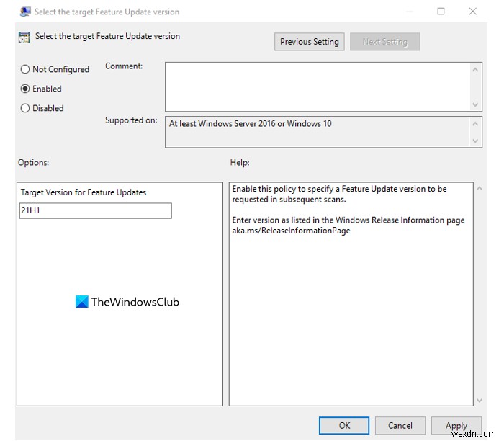Click the 'Comment:' label
This screenshot has width=504, height=441.
(x=124, y=66)
